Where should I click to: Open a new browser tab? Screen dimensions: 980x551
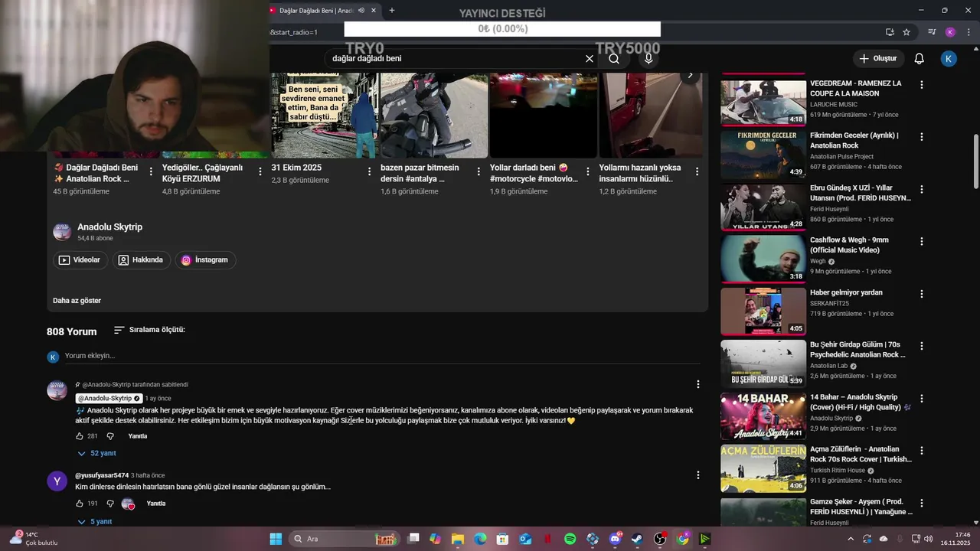392,11
